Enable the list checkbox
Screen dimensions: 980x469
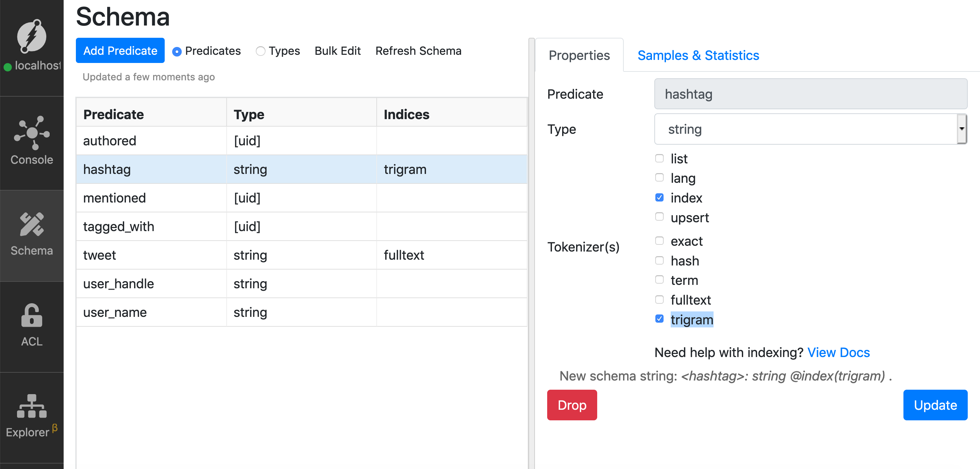659,158
